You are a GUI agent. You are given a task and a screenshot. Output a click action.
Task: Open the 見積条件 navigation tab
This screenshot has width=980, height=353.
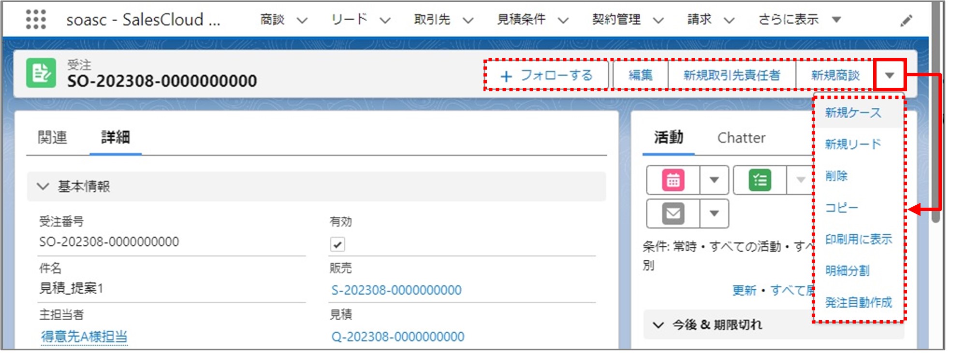click(x=521, y=20)
